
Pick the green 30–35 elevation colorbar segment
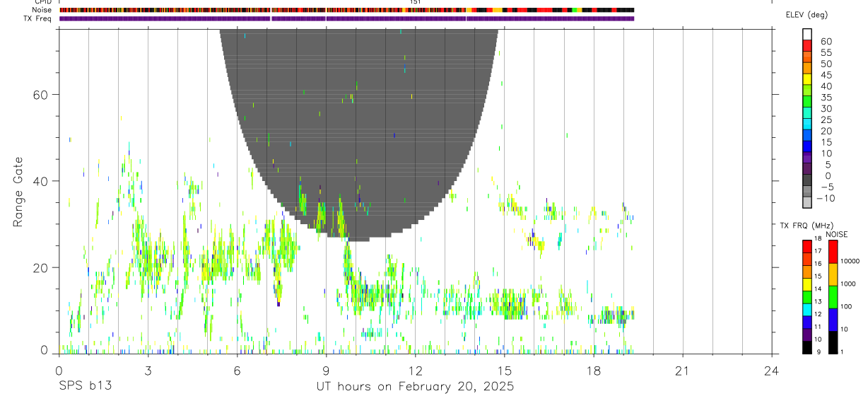(808, 102)
